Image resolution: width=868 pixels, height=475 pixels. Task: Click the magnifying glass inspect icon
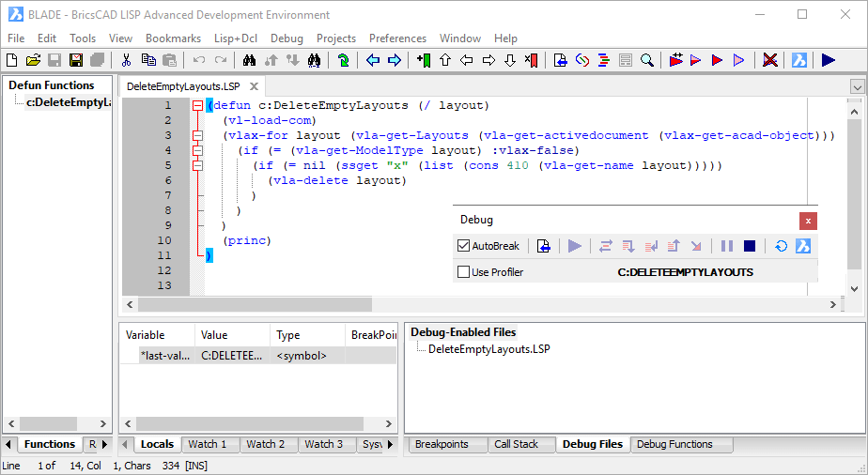click(646, 60)
